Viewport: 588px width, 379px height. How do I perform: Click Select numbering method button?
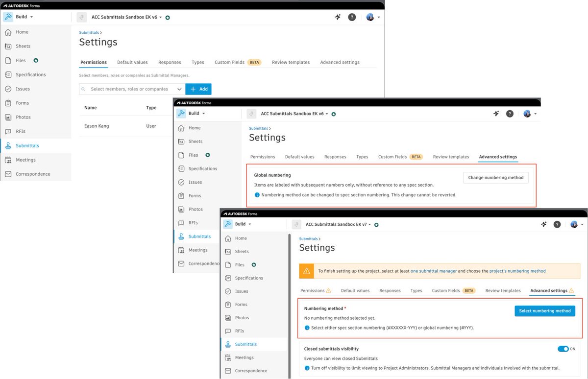pos(545,310)
